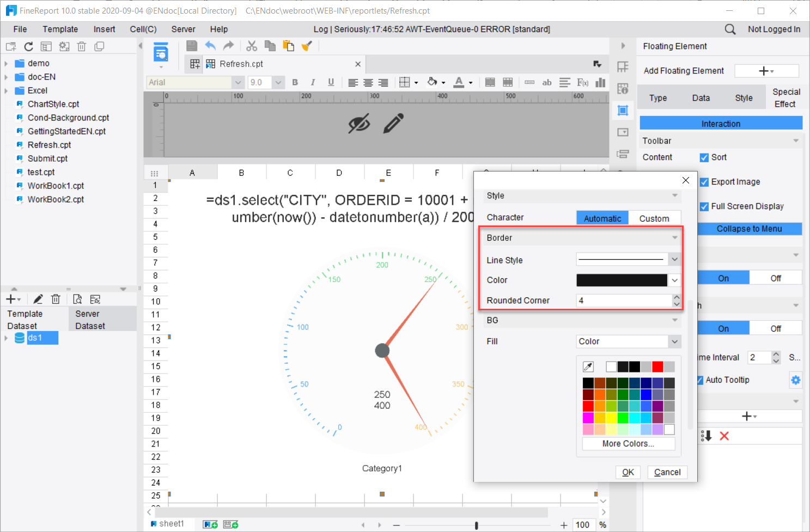Open the Template menu
810x532 pixels.
pyautogui.click(x=60, y=29)
